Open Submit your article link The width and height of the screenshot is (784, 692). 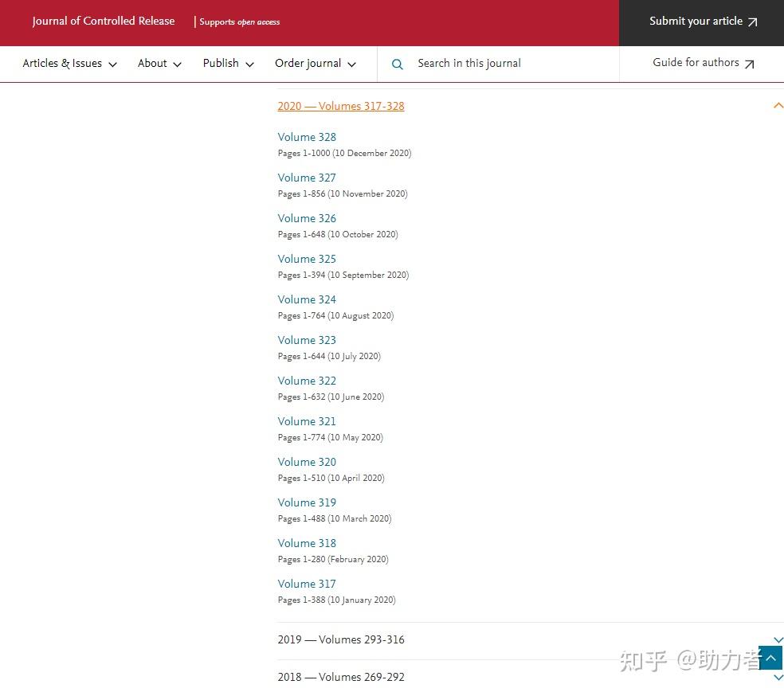tap(701, 23)
